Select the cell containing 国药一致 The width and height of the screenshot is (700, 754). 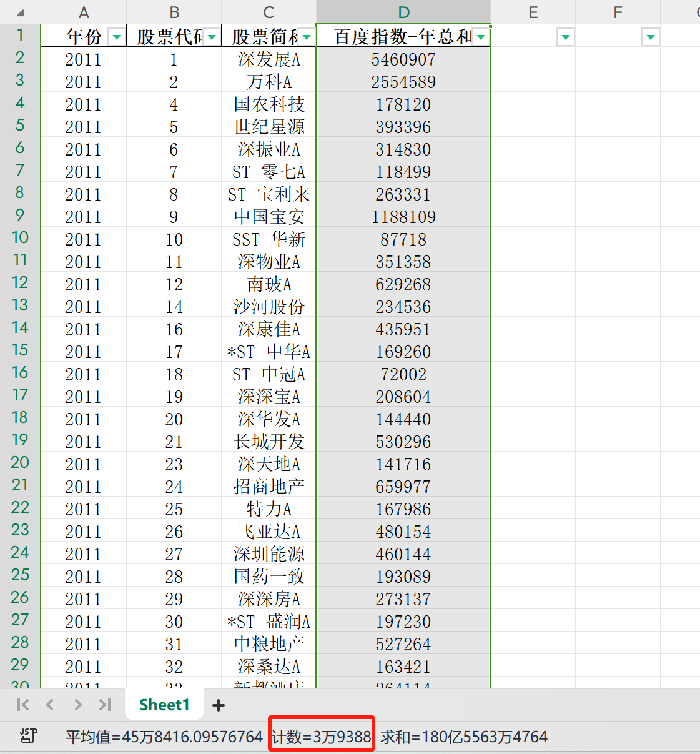pos(269,577)
